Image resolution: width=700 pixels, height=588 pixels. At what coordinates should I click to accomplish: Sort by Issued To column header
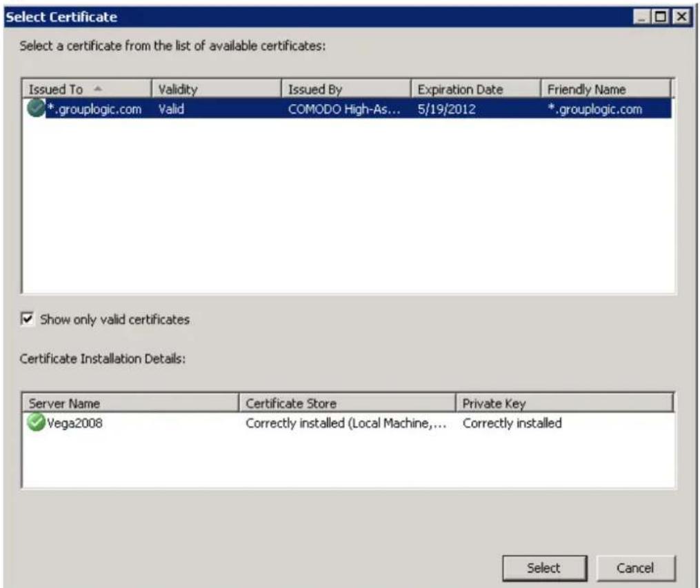[87, 89]
